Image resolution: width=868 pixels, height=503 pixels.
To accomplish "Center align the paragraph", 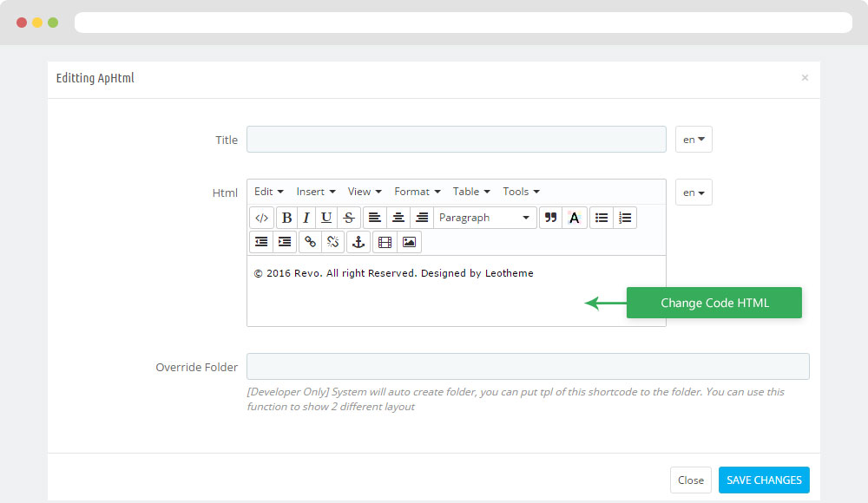I will point(398,218).
